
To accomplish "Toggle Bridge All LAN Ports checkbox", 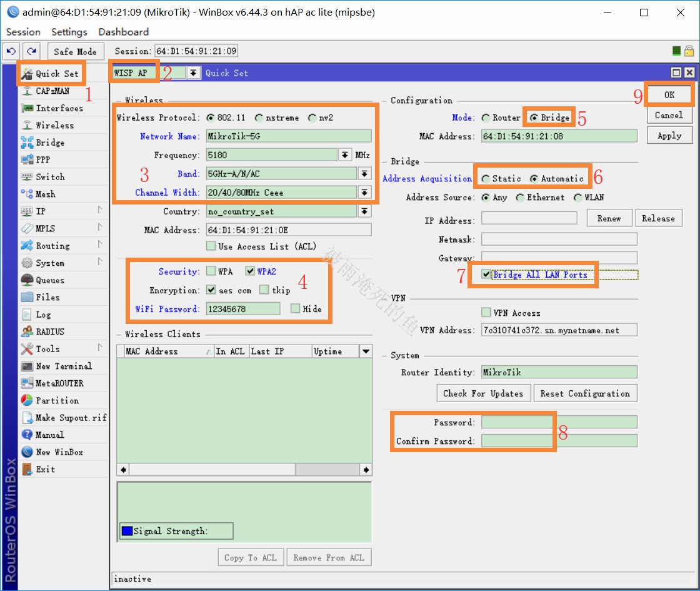I will (486, 275).
